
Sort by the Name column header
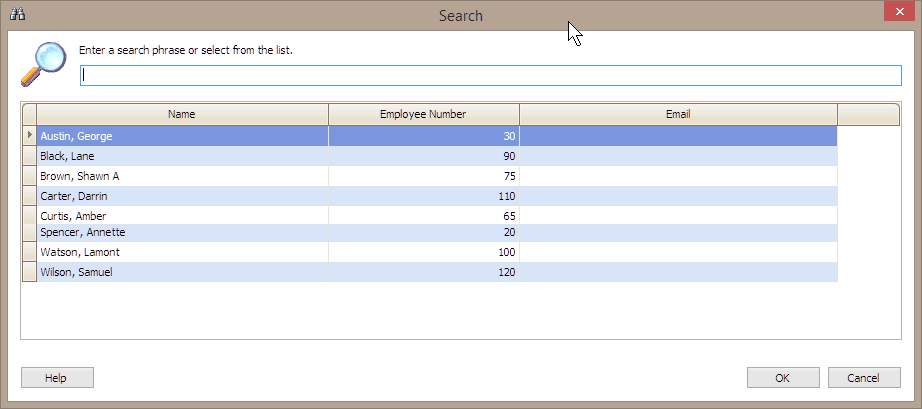(x=182, y=114)
